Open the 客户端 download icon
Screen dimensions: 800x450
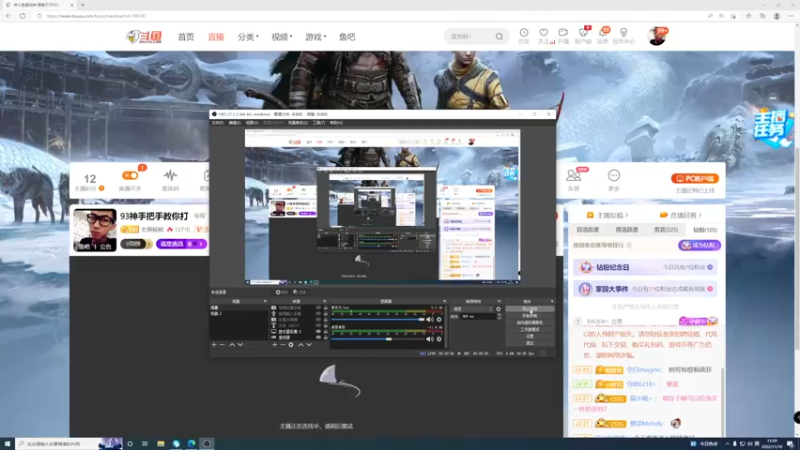click(583, 33)
